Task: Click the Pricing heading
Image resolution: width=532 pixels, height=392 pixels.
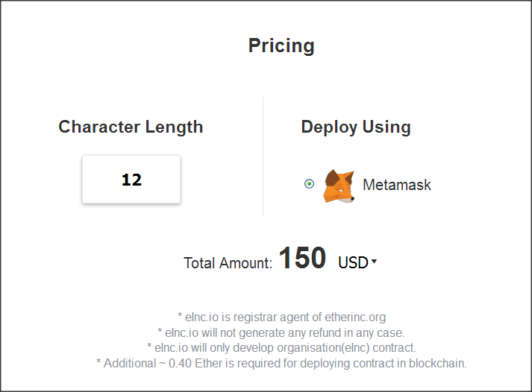Action: click(x=281, y=45)
